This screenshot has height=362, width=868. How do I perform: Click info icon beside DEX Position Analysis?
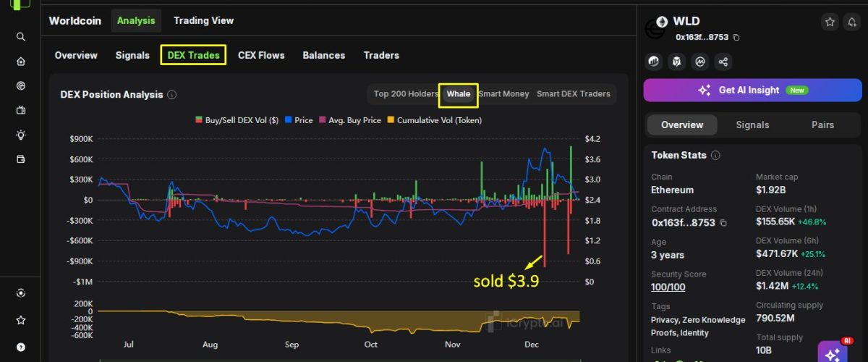171,95
